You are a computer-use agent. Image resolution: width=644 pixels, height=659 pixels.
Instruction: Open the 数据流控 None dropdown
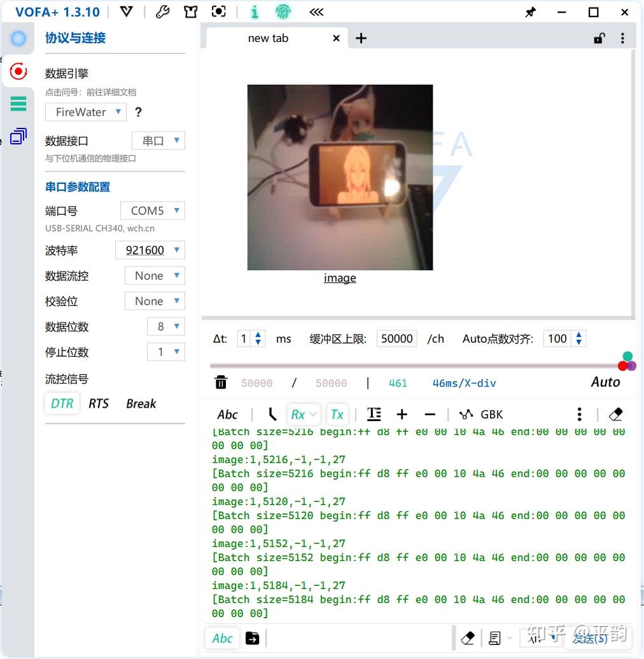pos(155,275)
